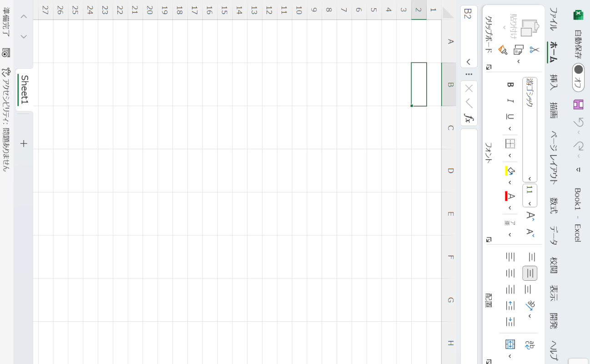Screen dimensions: 590x364
Task: Open the Copy options dropdown arrow
Action: point(519,61)
